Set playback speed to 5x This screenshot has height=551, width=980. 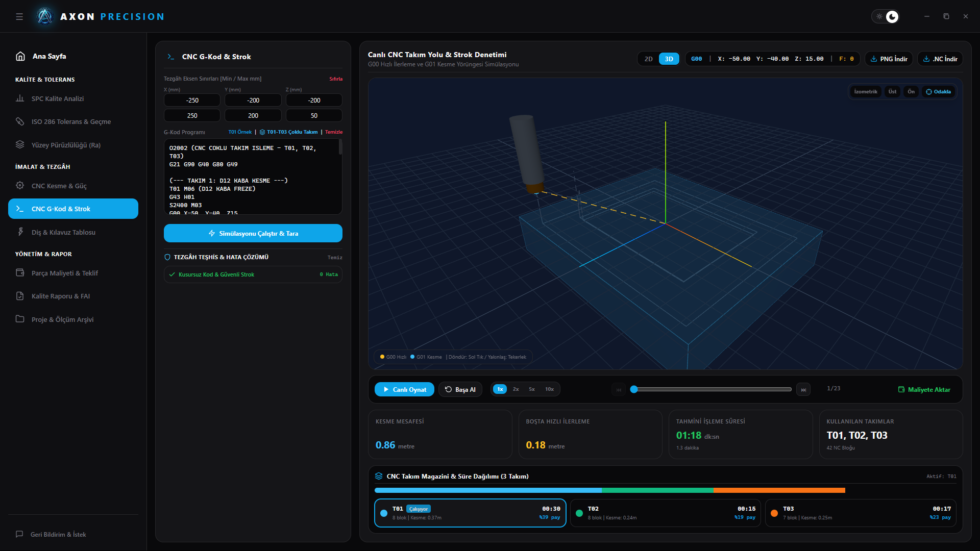click(x=532, y=389)
